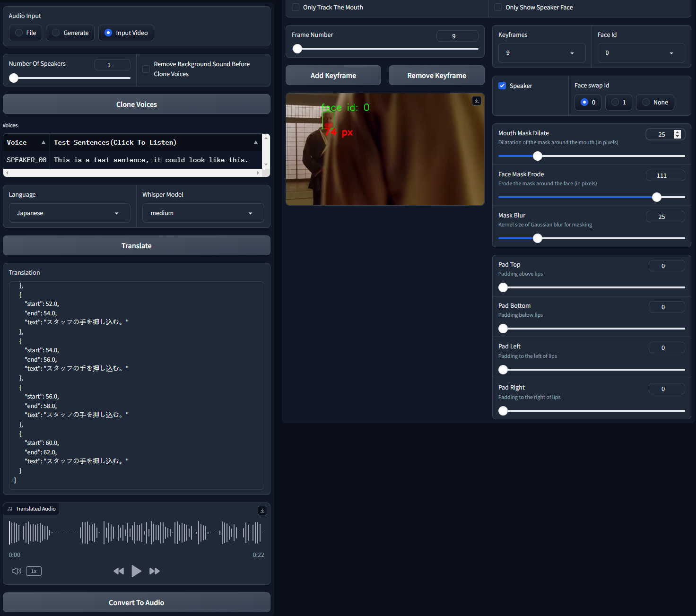Set Face swap id to None
The image size is (697, 616).
click(x=646, y=102)
